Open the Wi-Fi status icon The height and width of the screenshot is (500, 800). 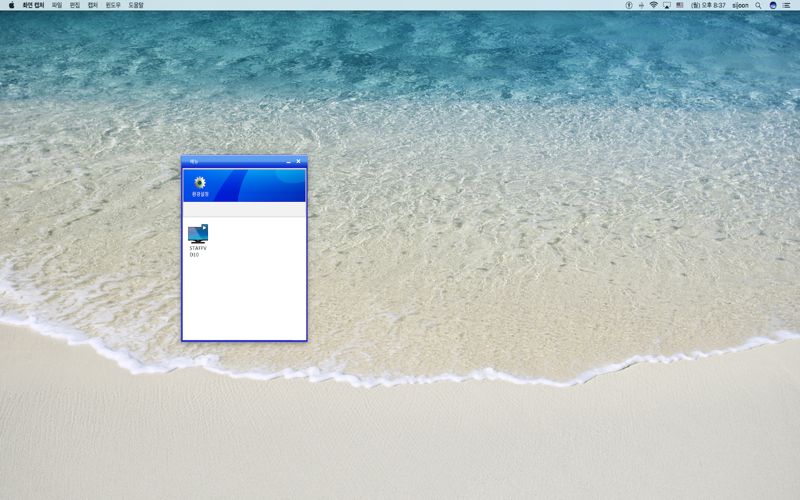654,5
